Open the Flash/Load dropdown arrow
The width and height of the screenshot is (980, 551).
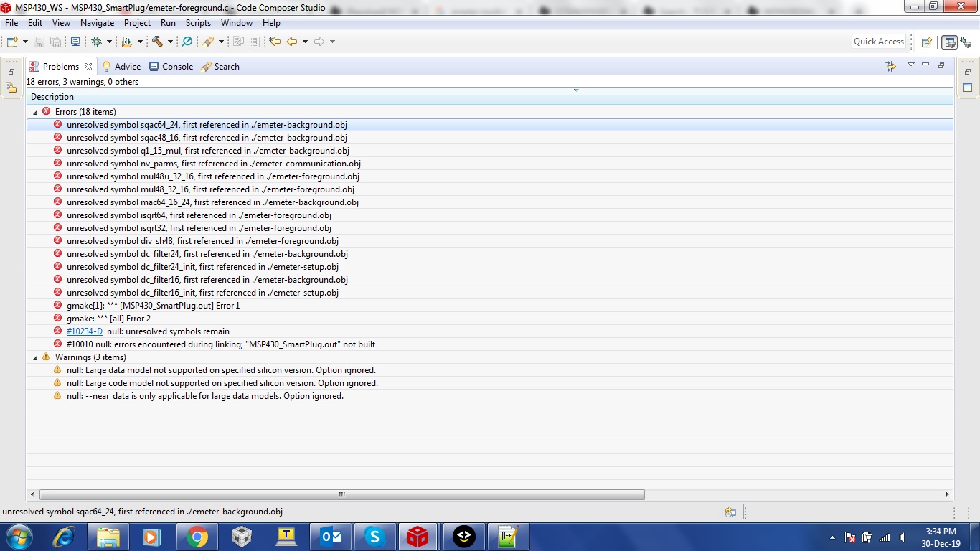(140, 42)
